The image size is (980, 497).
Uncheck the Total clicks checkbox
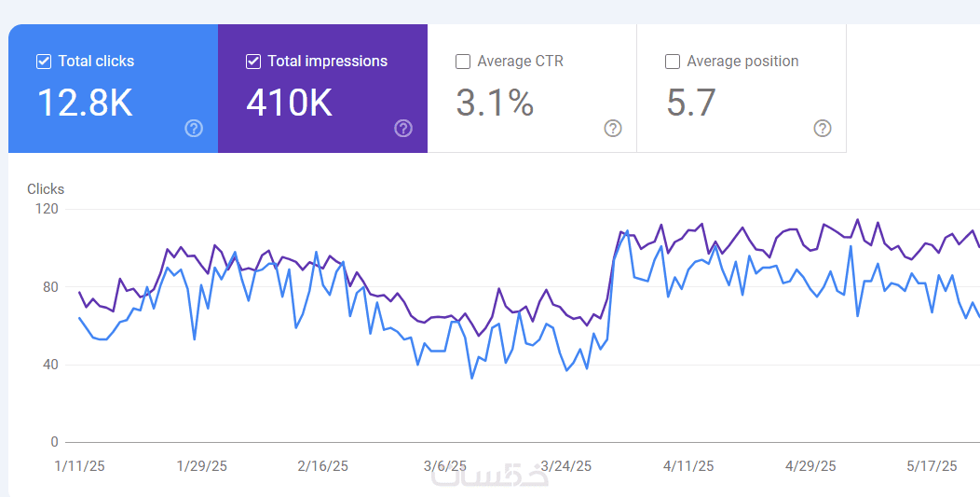[x=44, y=62]
